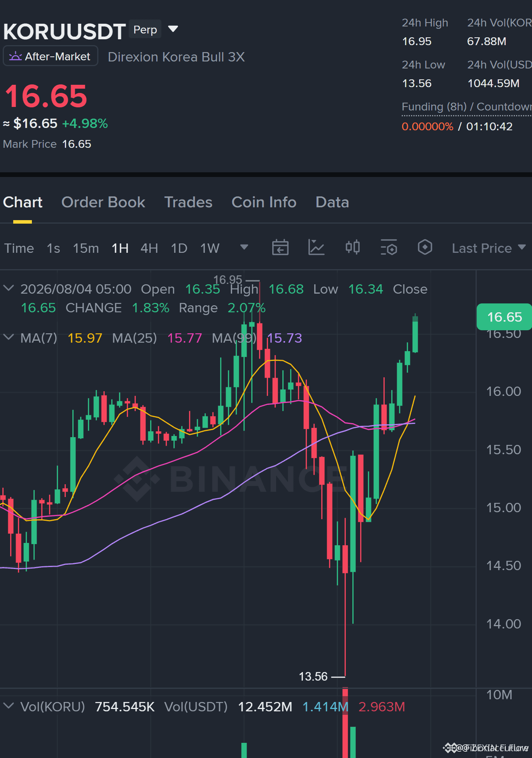Image resolution: width=532 pixels, height=758 pixels.
Task: Click the Perp contract tag
Action: click(145, 30)
